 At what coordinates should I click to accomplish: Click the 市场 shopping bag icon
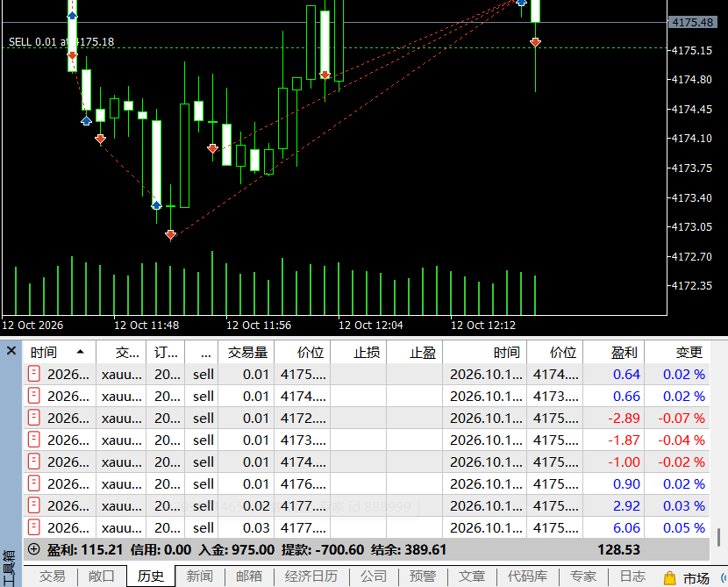pyautogui.click(x=669, y=577)
